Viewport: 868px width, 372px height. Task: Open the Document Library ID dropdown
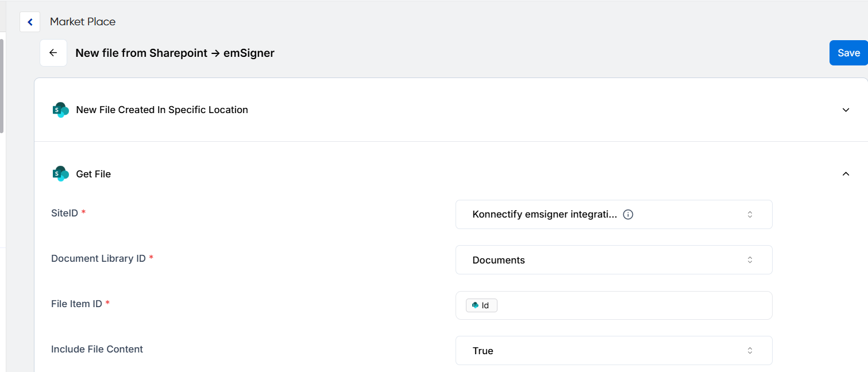(x=614, y=260)
